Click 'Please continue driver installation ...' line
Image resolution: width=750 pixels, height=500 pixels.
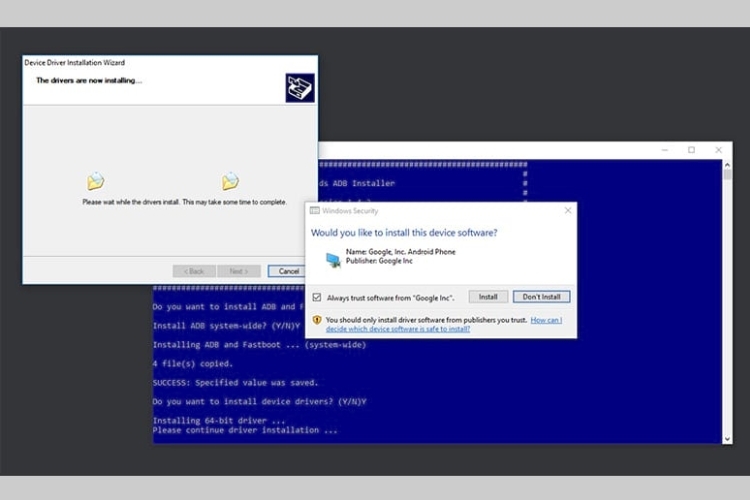[245, 430]
